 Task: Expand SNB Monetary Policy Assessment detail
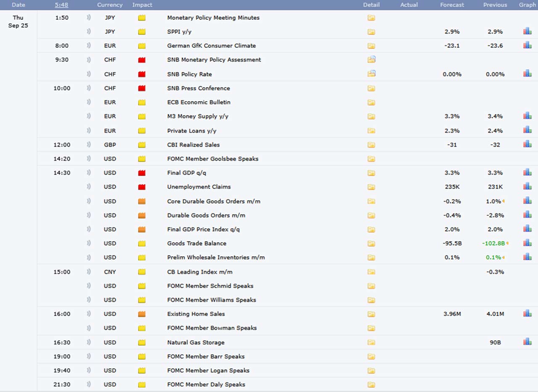371,60
